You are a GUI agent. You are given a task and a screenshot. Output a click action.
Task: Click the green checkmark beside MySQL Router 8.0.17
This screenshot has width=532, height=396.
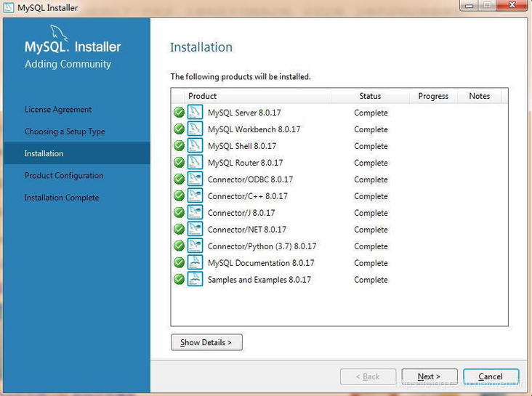[179, 162]
